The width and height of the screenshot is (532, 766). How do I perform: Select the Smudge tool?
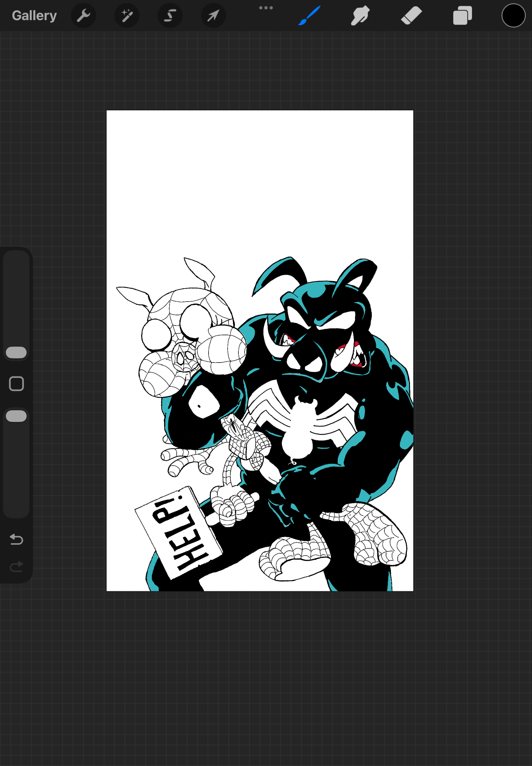click(x=360, y=16)
